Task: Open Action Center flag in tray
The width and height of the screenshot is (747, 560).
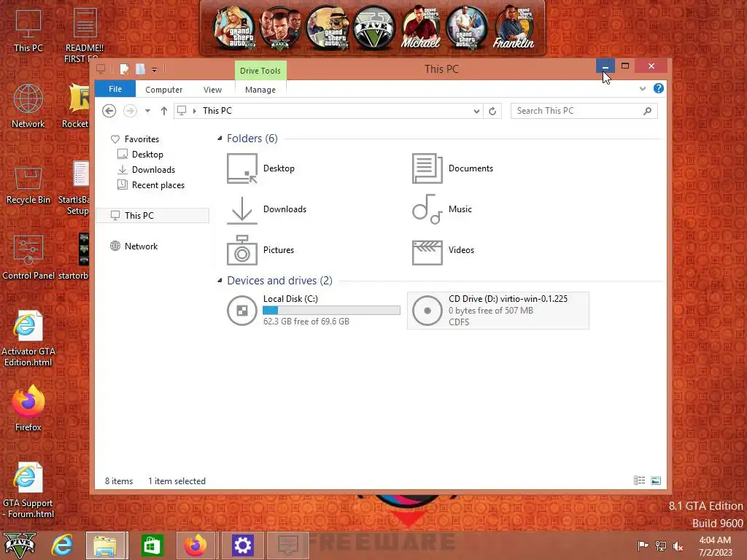Action: (x=643, y=545)
